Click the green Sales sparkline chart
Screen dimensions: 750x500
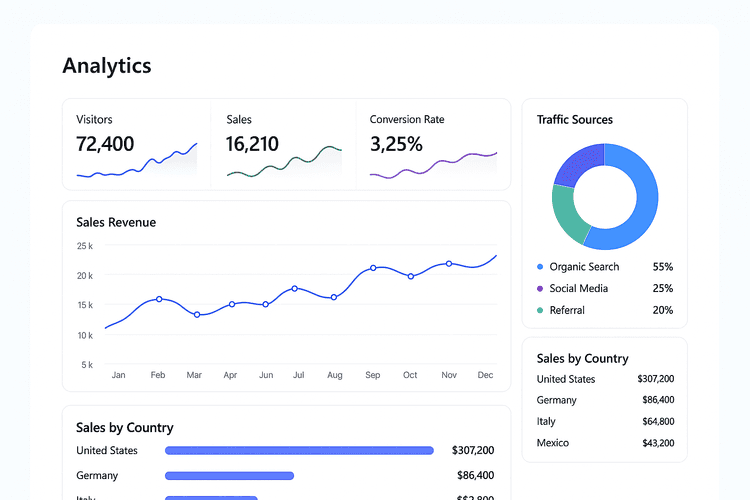[x=284, y=164]
